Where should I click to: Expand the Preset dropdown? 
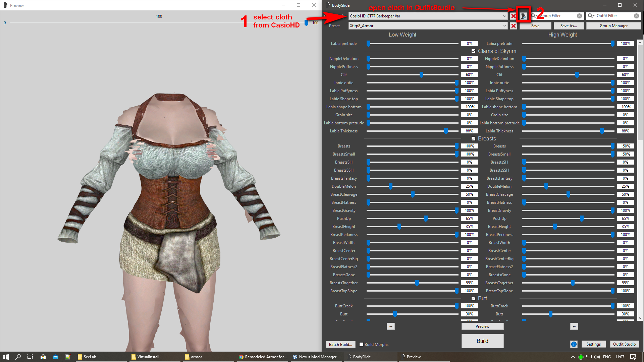pyautogui.click(x=504, y=26)
